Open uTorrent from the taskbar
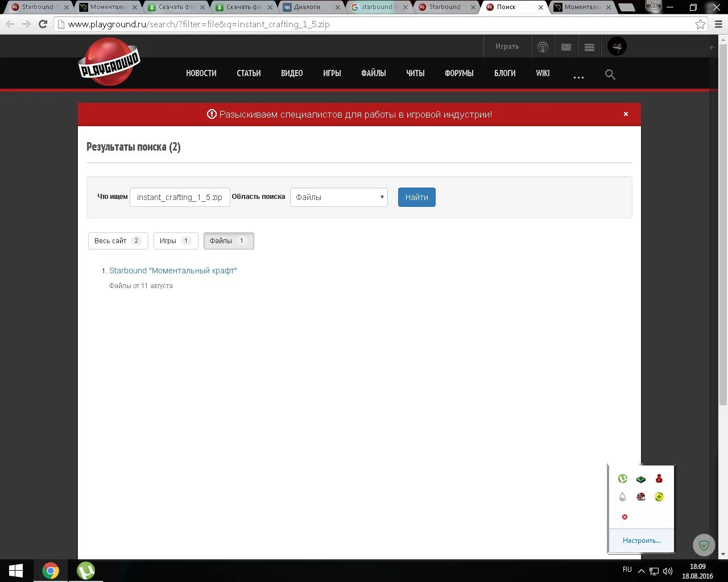Viewport: 728px width, 582px height. click(x=86, y=571)
